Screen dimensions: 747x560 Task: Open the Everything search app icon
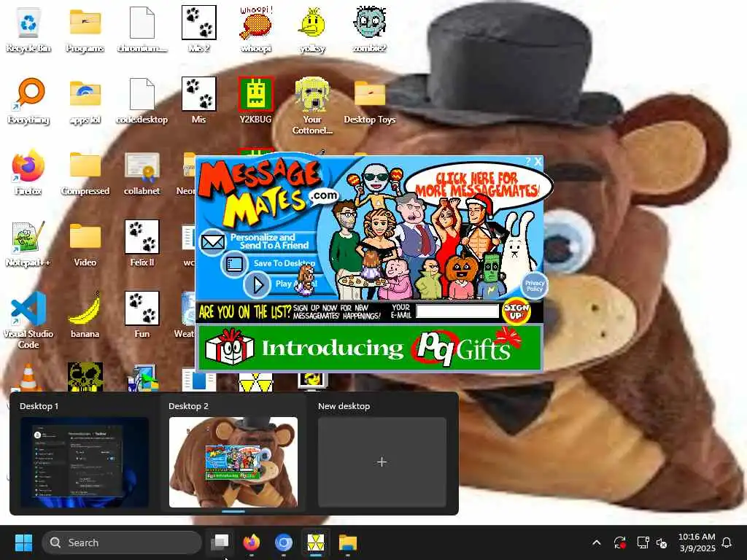28,100
